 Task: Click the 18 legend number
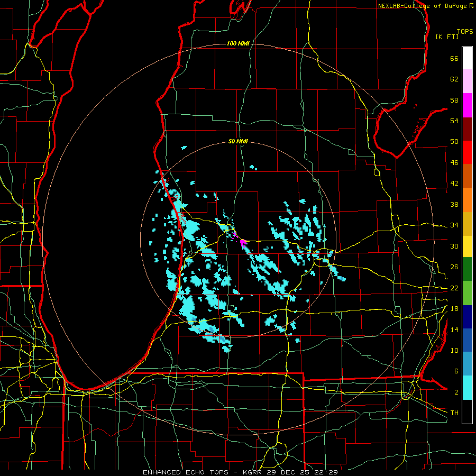[x=454, y=309]
